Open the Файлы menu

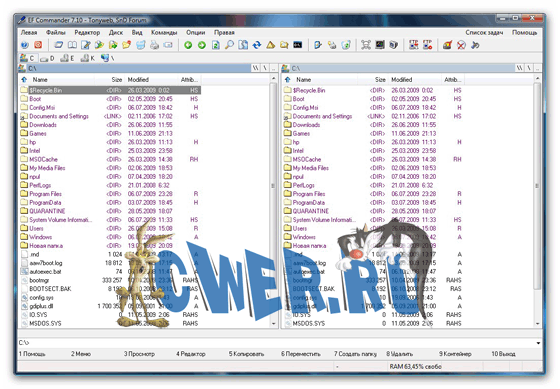coord(56,32)
